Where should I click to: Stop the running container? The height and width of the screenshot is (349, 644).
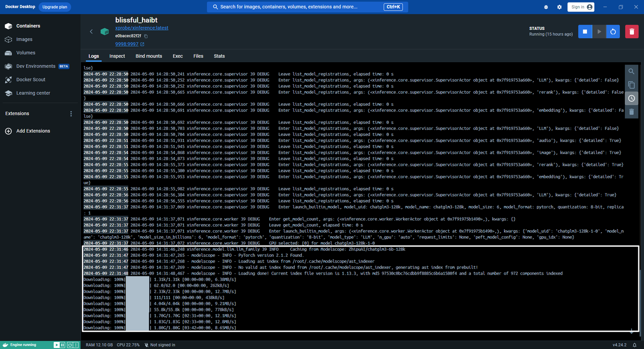coord(585,32)
